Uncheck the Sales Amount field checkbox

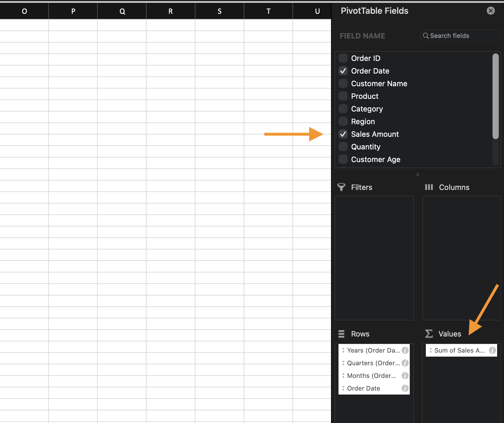coord(343,134)
